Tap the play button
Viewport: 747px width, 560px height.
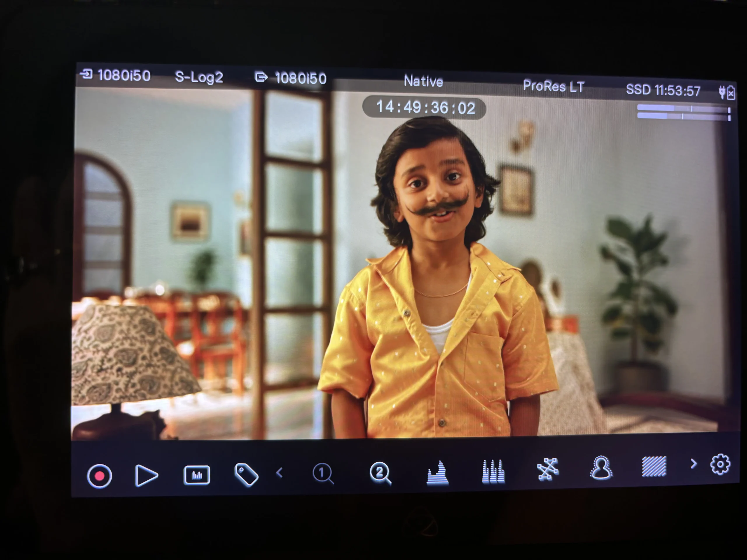(x=146, y=475)
